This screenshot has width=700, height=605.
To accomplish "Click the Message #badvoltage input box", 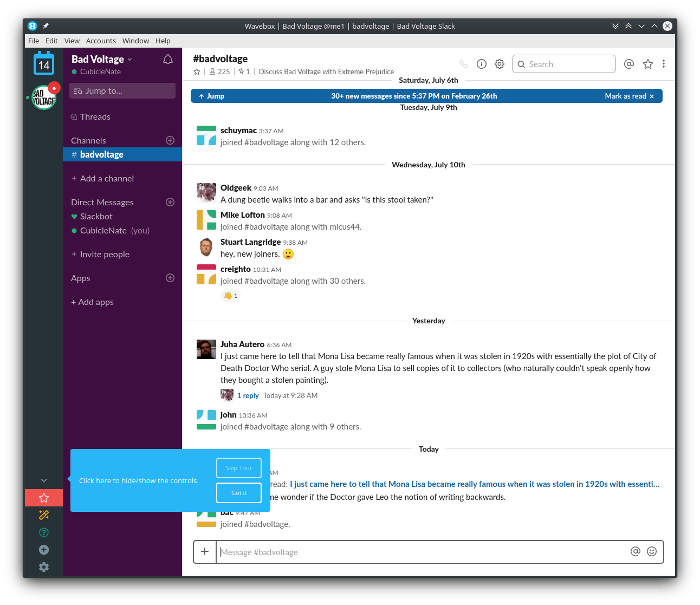I will (x=423, y=552).
